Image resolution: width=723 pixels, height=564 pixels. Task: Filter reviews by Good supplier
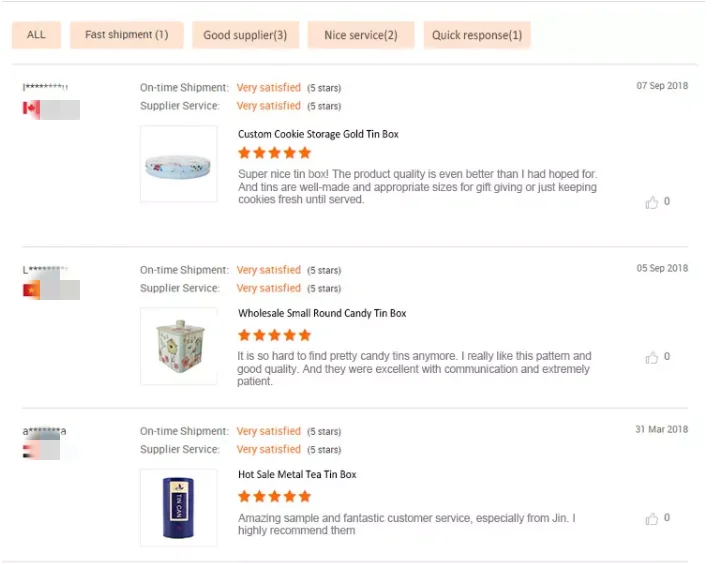click(x=245, y=35)
